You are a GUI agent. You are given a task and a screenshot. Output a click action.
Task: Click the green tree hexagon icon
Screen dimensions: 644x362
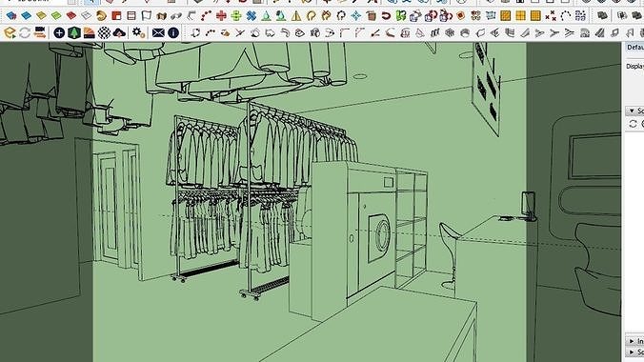coord(74,32)
